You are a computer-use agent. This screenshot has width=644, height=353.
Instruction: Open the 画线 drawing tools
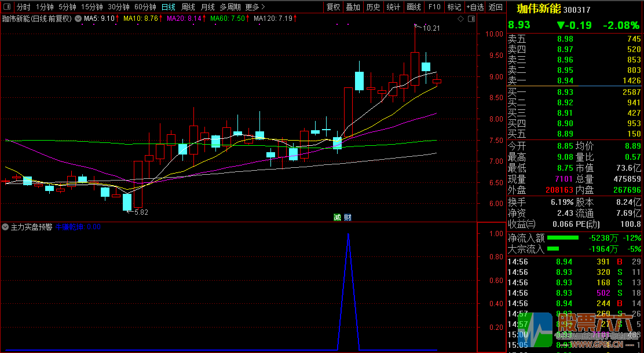pos(414,7)
